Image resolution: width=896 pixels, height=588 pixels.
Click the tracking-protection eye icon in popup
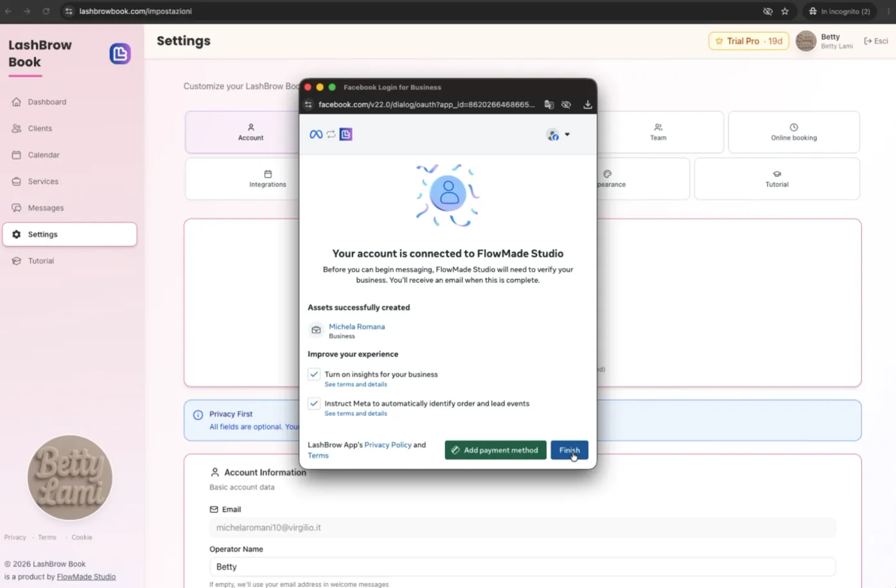[566, 105]
